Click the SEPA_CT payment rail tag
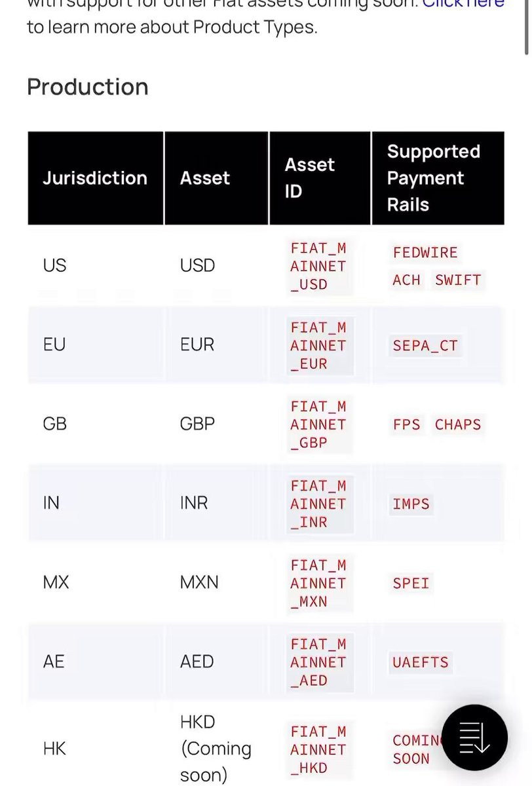This screenshot has height=786, width=532. [425, 346]
